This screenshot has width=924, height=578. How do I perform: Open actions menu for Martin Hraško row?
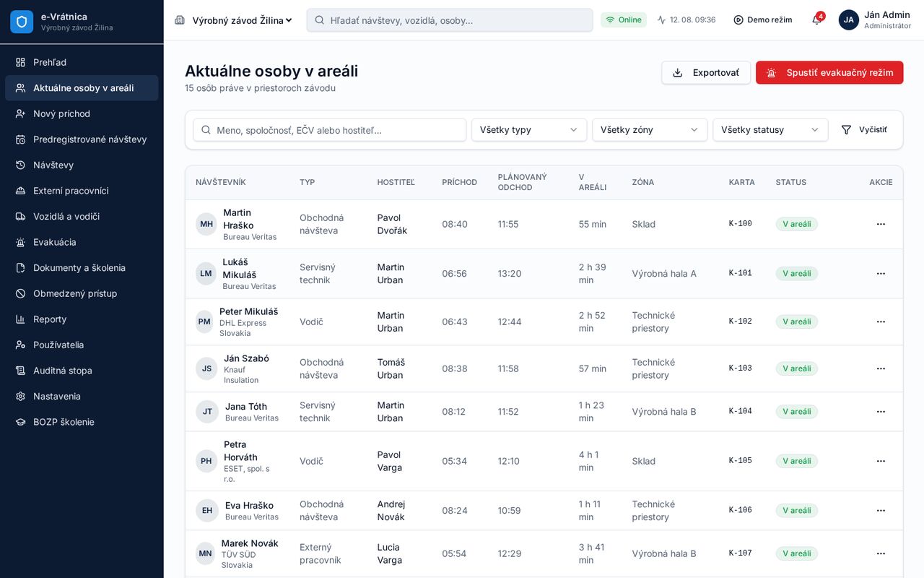coord(881,224)
